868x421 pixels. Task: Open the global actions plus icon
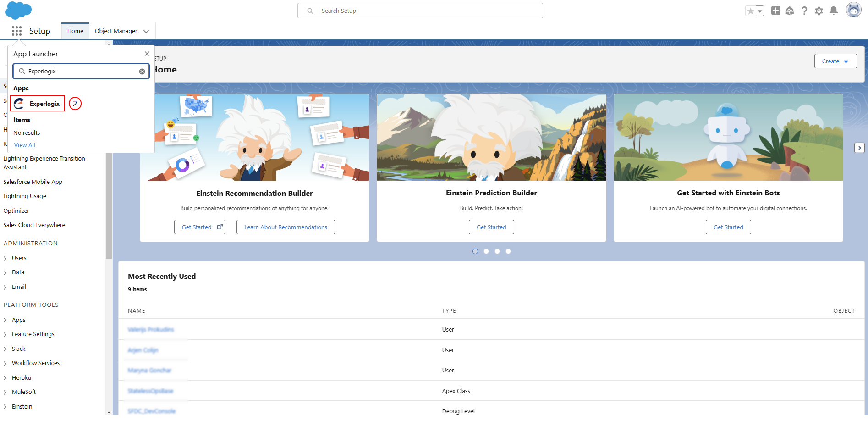[x=775, y=11]
